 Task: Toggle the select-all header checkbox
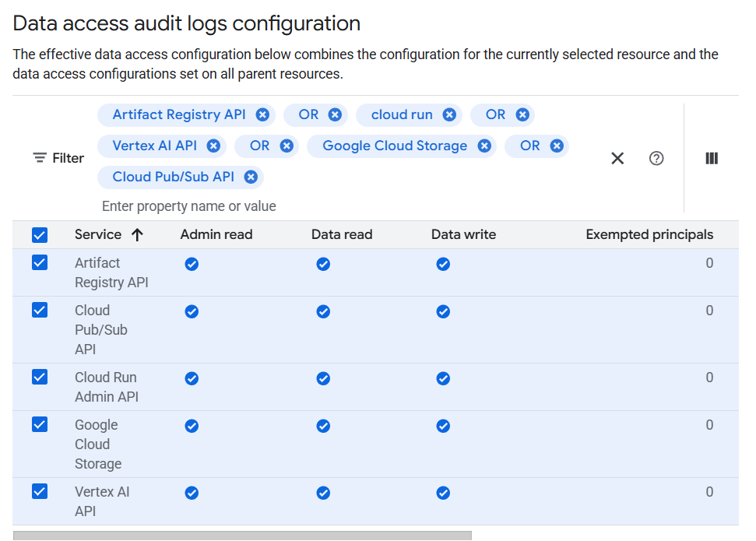(x=40, y=234)
